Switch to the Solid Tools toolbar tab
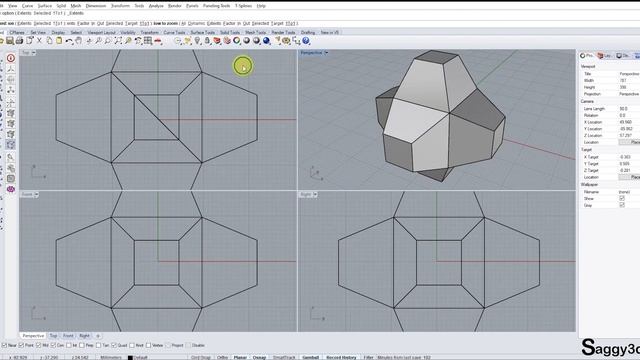This screenshot has height=360, width=640. (x=230, y=32)
